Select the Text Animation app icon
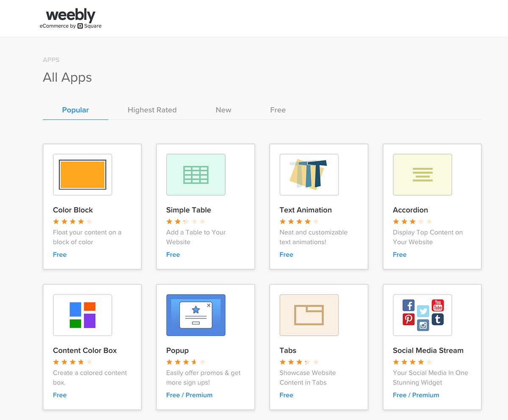The width and height of the screenshot is (508, 420). [309, 174]
